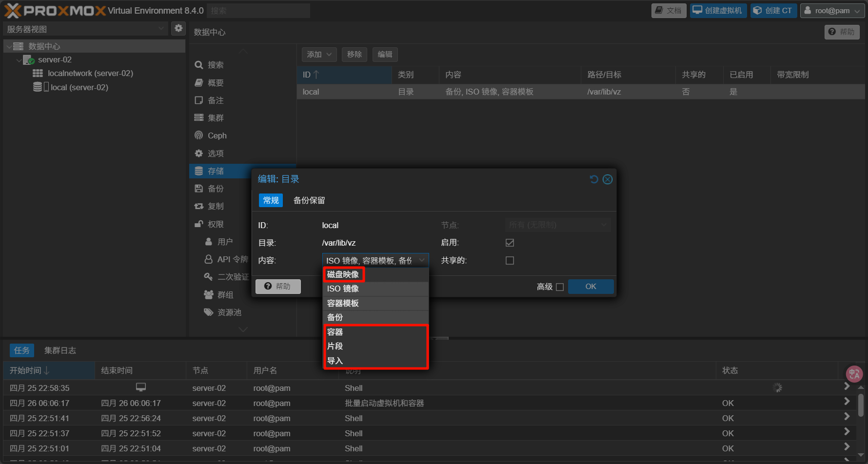Image resolution: width=868 pixels, height=464 pixels.
Task: Select local (server-02) storage in tree
Action: [79, 87]
